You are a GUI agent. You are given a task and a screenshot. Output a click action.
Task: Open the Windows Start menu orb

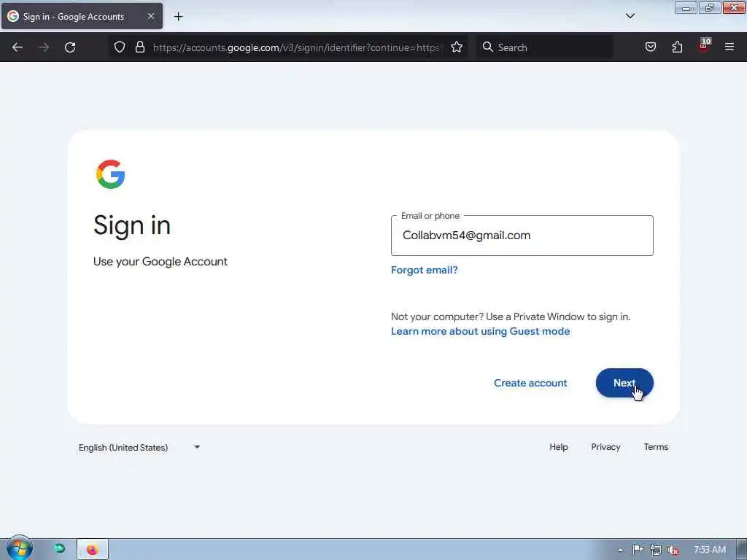pos(20,548)
